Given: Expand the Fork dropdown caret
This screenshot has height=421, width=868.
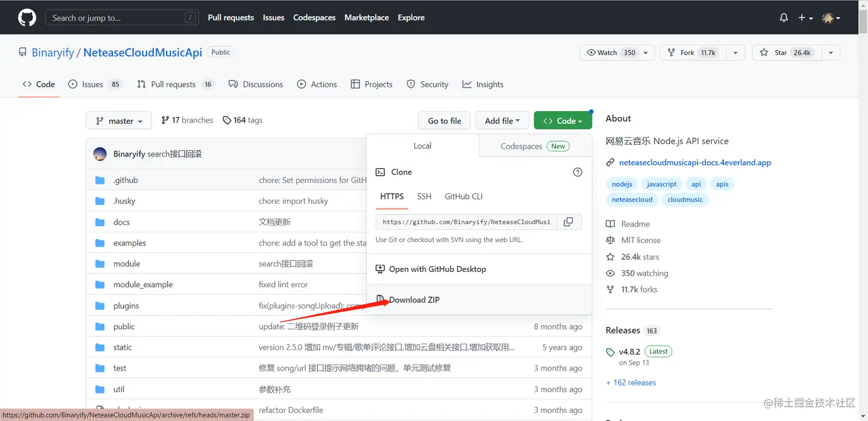Looking at the screenshot, I should tap(735, 53).
